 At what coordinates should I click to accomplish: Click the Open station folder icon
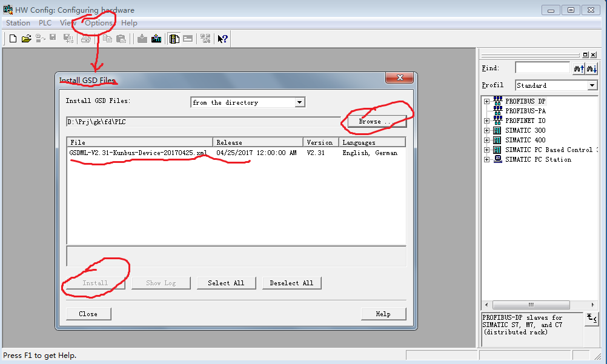(26, 38)
